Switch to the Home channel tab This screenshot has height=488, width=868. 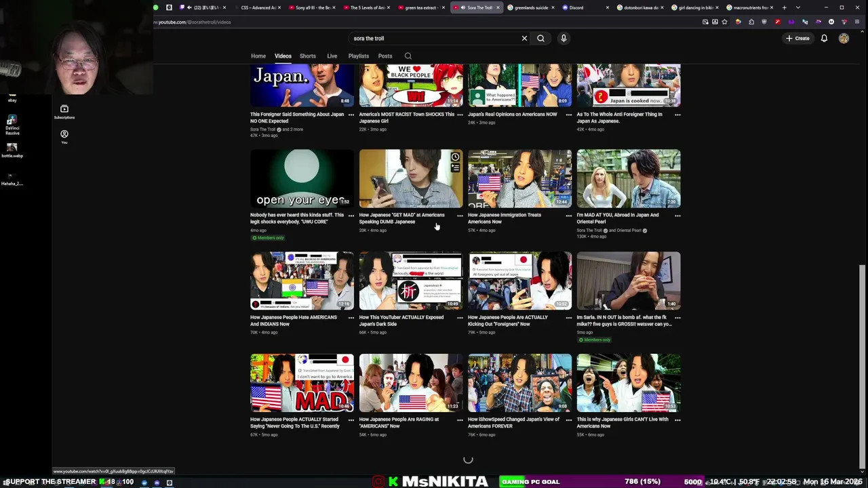click(258, 56)
